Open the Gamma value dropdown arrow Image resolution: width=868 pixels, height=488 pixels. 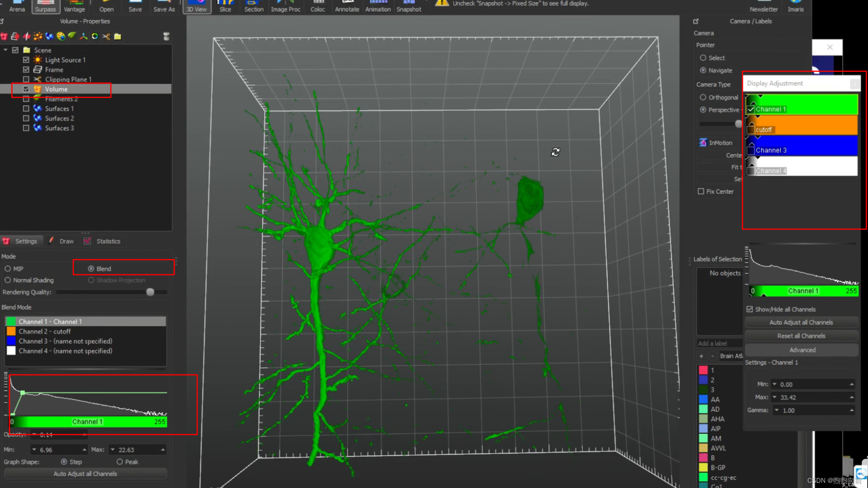(x=777, y=410)
